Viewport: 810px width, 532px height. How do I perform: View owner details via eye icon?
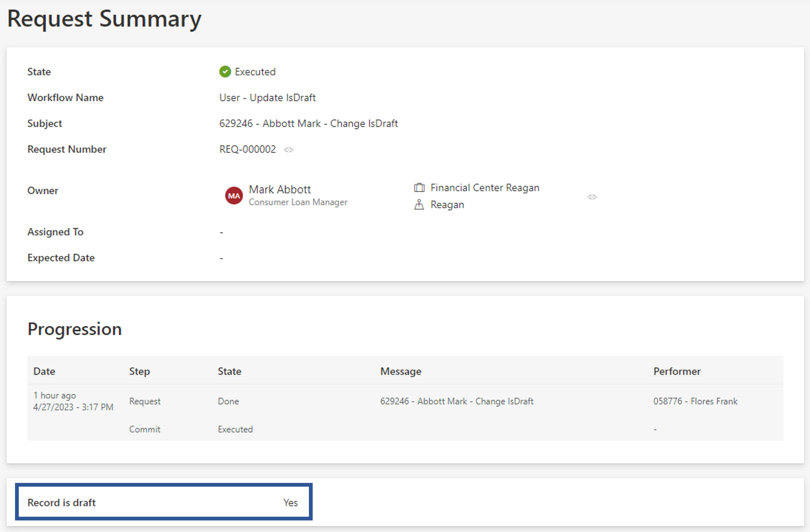[592, 197]
